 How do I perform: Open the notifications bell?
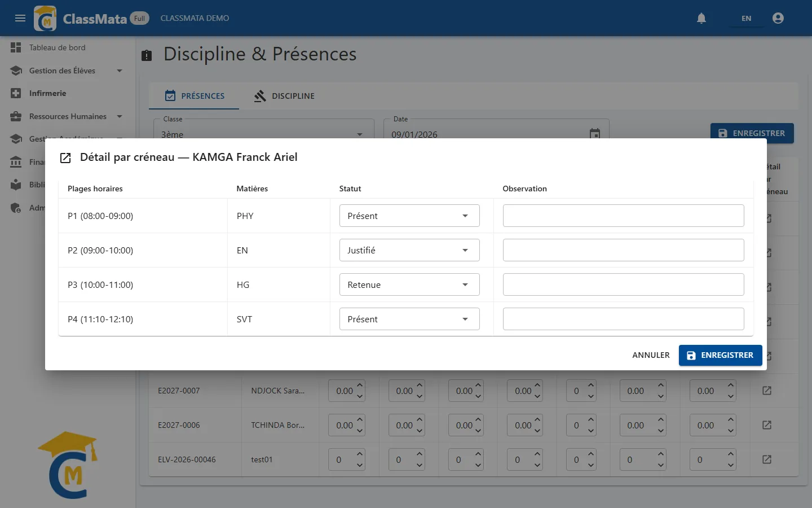(701, 18)
